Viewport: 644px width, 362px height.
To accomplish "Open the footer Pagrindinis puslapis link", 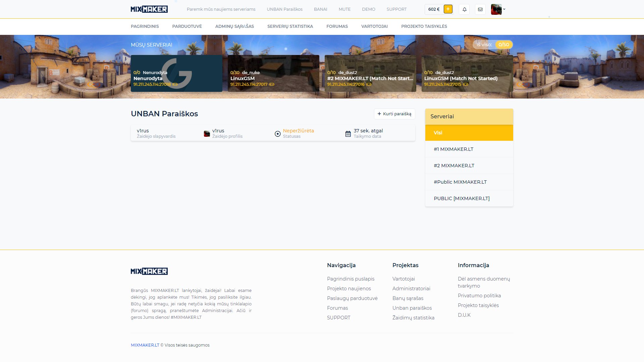I will pos(351,279).
